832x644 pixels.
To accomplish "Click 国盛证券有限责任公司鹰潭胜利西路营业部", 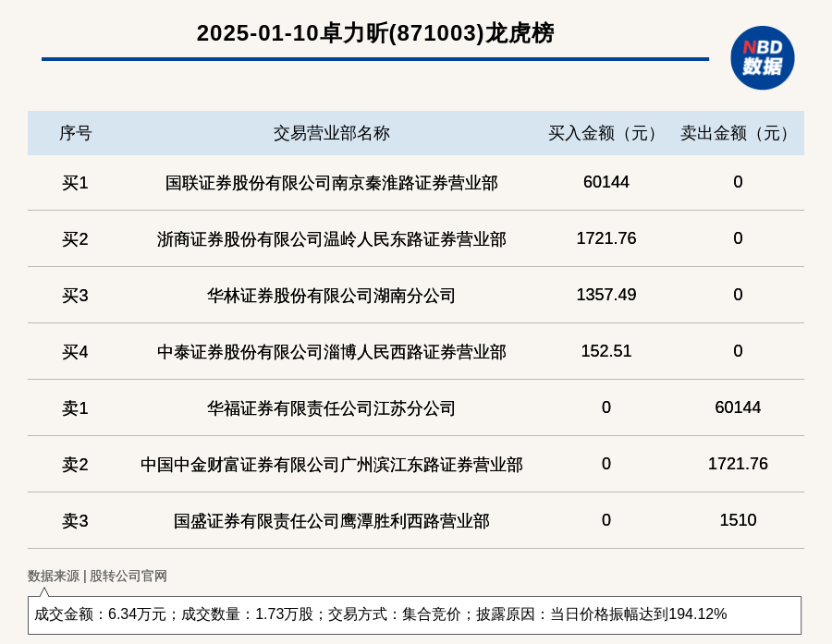I will click(332, 521).
